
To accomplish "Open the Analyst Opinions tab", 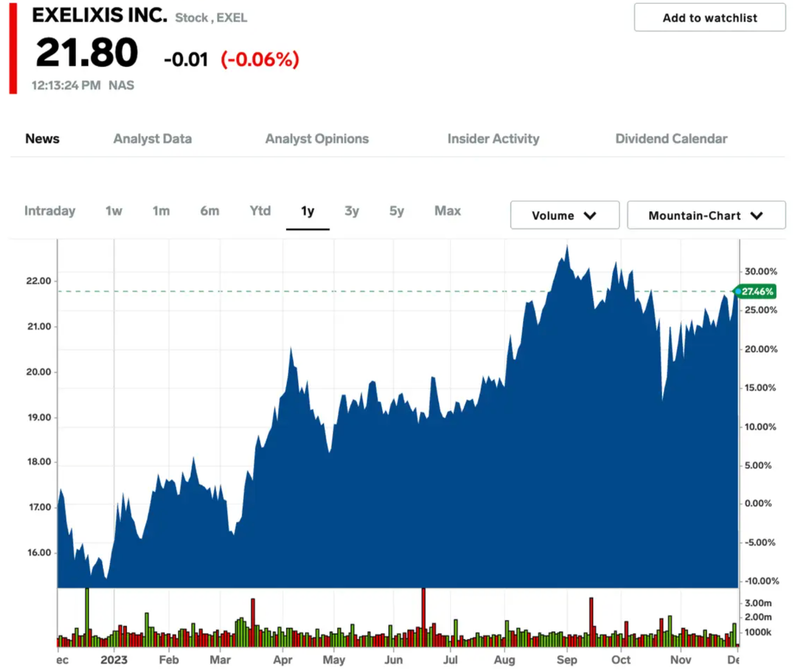I will coord(317,139).
